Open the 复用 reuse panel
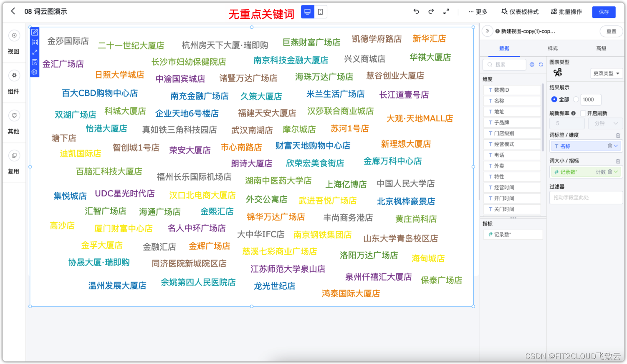The image size is (627, 364). click(x=14, y=162)
